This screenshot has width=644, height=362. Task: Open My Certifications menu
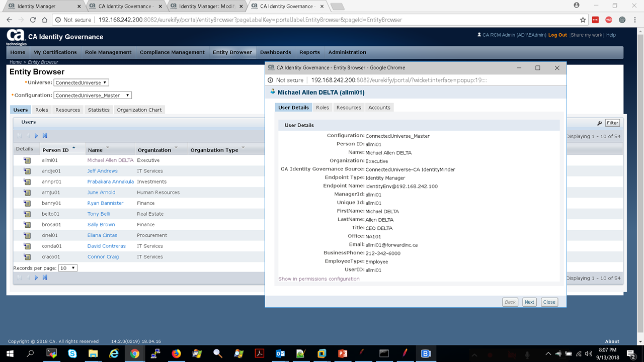pyautogui.click(x=55, y=52)
